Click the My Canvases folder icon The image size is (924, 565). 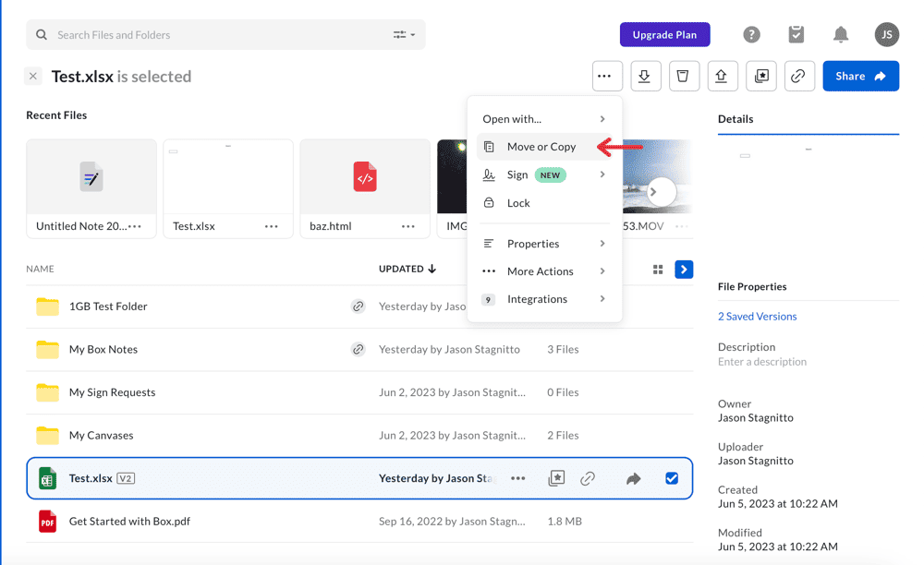(x=47, y=436)
